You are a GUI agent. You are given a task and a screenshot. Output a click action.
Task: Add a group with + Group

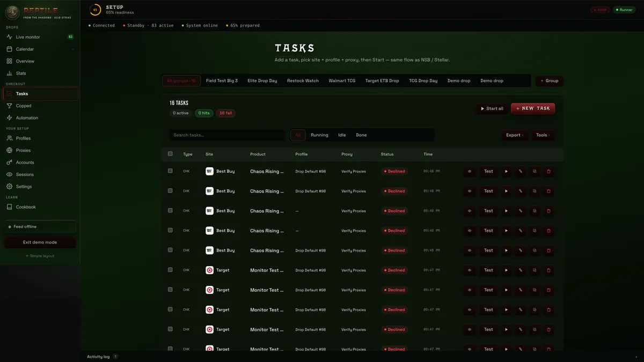[550, 81]
